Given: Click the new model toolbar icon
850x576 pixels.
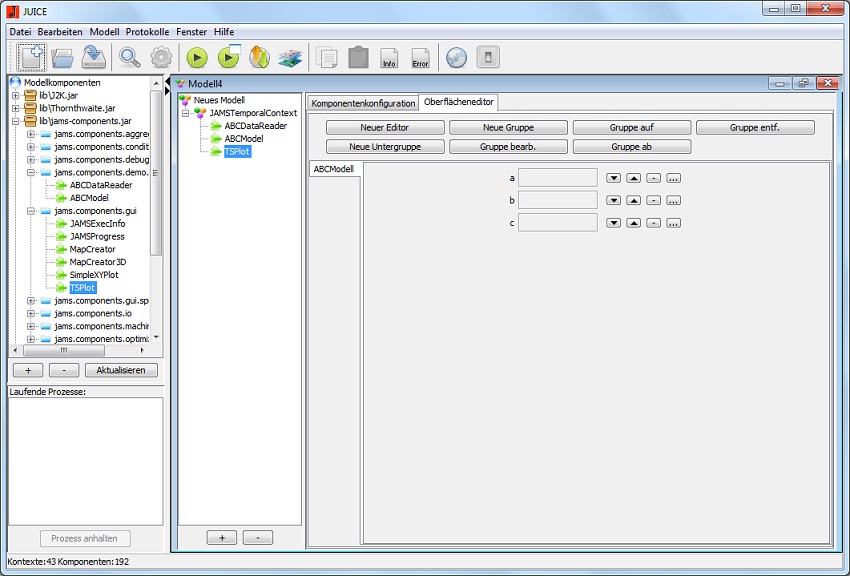Looking at the screenshot, I should click(x=28, y=58).
